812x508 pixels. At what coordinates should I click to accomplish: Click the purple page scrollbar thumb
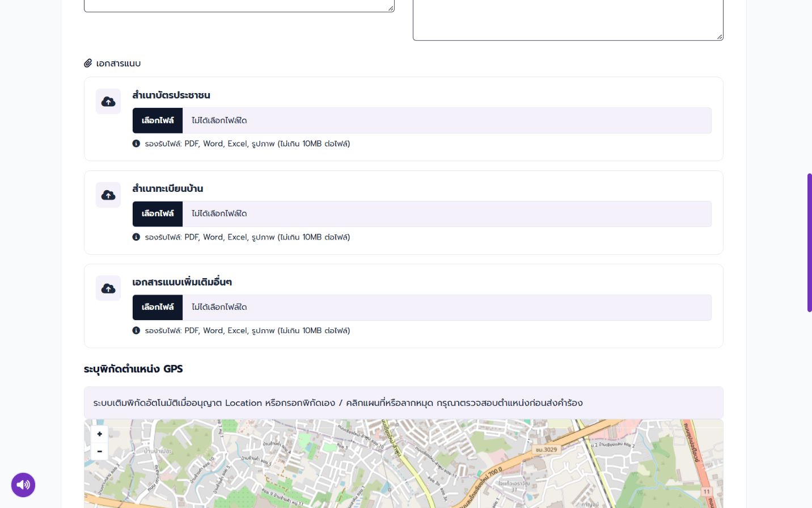810,243
